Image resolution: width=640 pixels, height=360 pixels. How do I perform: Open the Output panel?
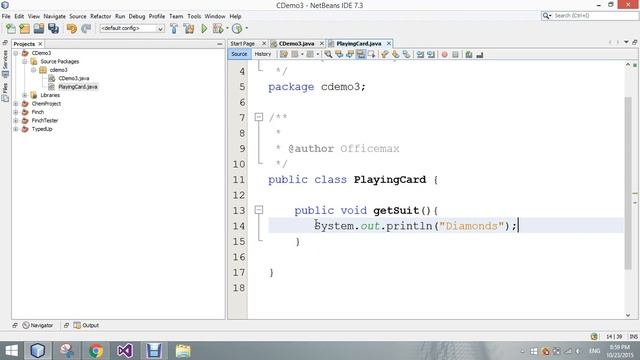[86, 325]
